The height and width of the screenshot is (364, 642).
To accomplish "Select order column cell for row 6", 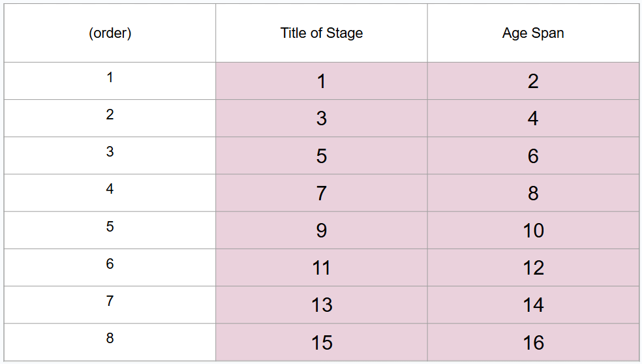I will [110, 267].
